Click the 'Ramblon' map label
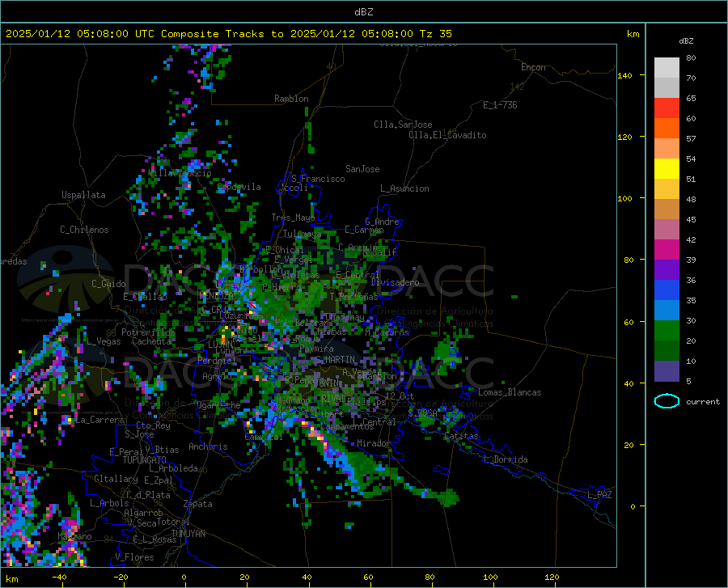 tap(291, 99)
